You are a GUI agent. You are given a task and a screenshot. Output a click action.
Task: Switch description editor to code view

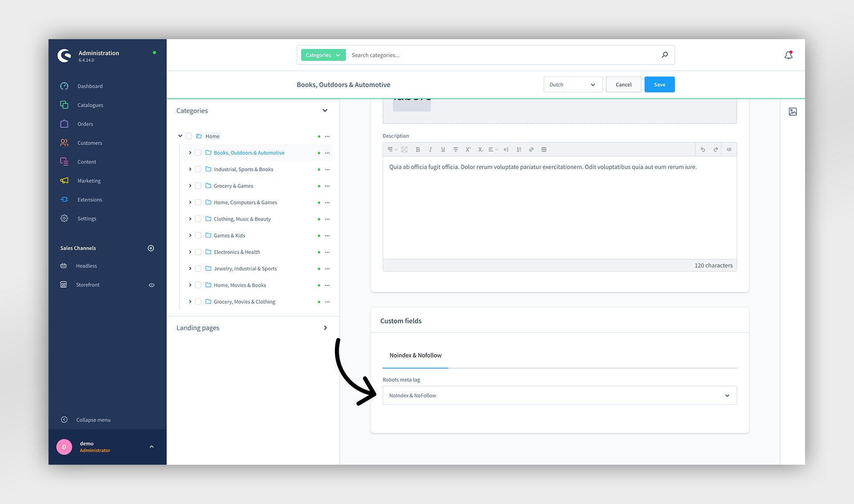[729, 149]
